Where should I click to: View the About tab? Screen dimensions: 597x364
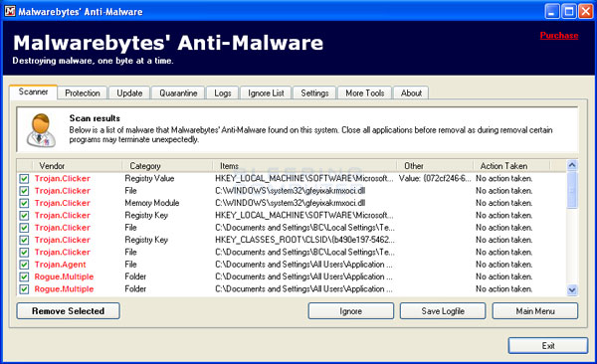point(411,93)
